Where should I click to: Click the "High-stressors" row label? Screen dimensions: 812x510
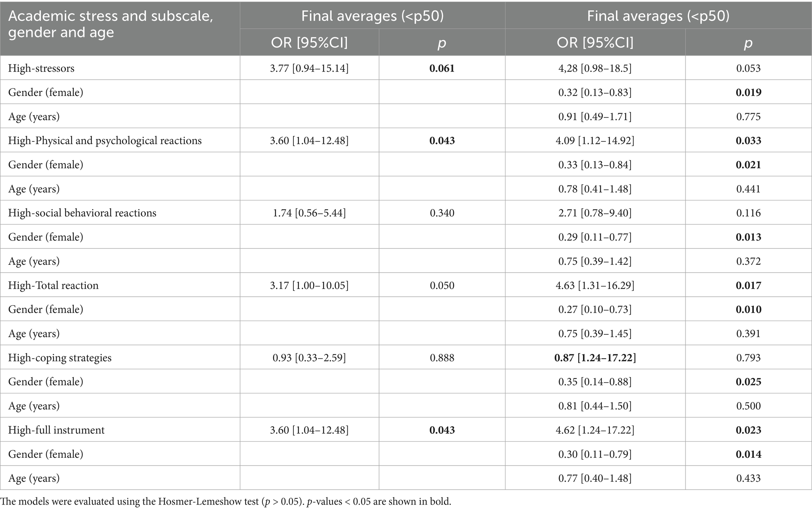[x=41, y=68]
